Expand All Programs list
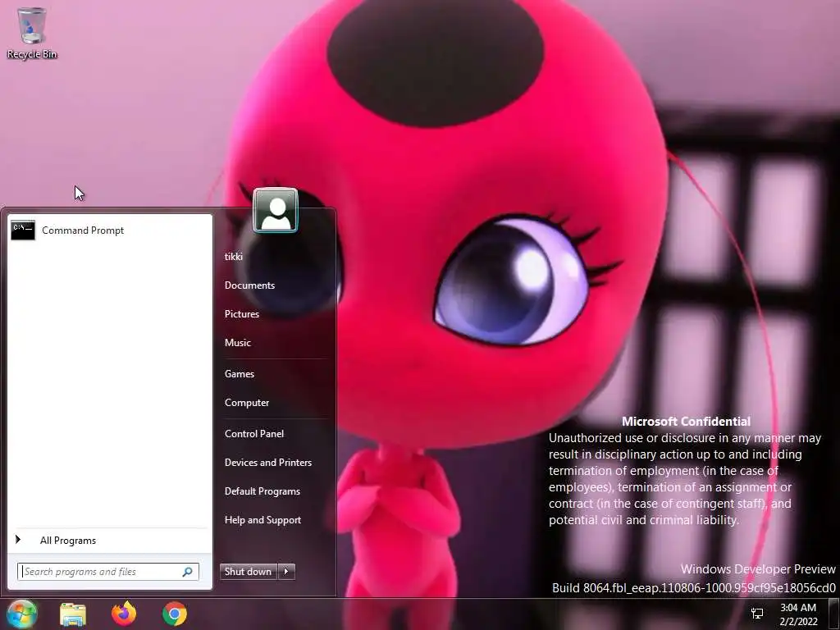840x630 pixels. [110, 541]
